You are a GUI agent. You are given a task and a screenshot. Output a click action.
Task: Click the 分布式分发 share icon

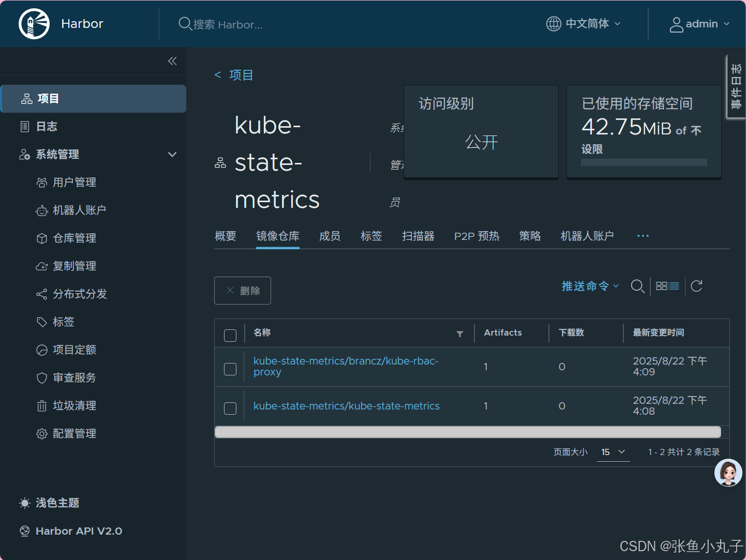42,294
